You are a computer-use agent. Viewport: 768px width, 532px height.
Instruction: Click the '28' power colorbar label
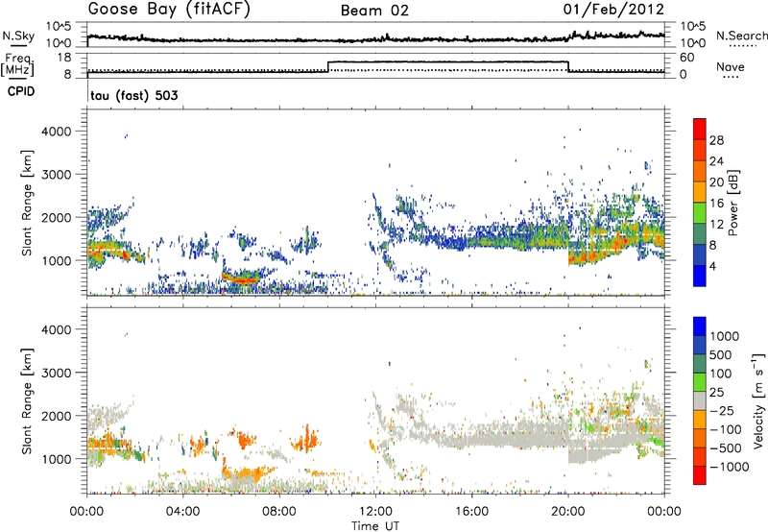(716, 140)
